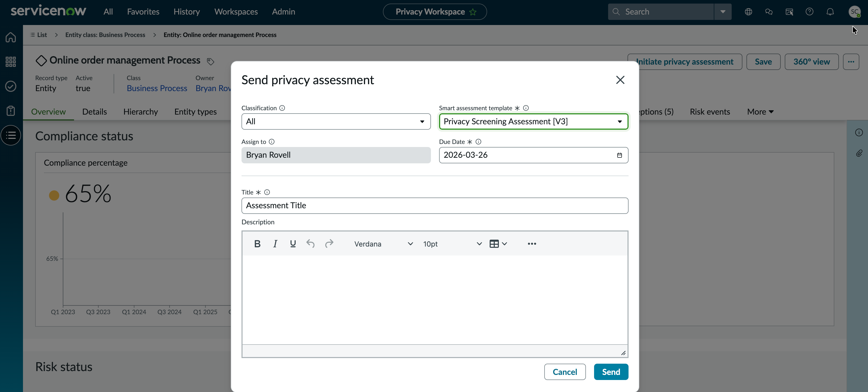The width and height of the screenshot is (868, 392).
Task: Cancel the privacy assessment dialog
Action: coord(565,372)
